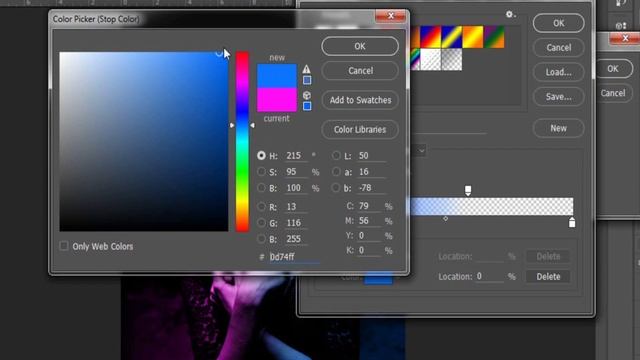This screenshot has width=640, height=360.
Task: Click the K black value field
Action: (x=369, y=250)
